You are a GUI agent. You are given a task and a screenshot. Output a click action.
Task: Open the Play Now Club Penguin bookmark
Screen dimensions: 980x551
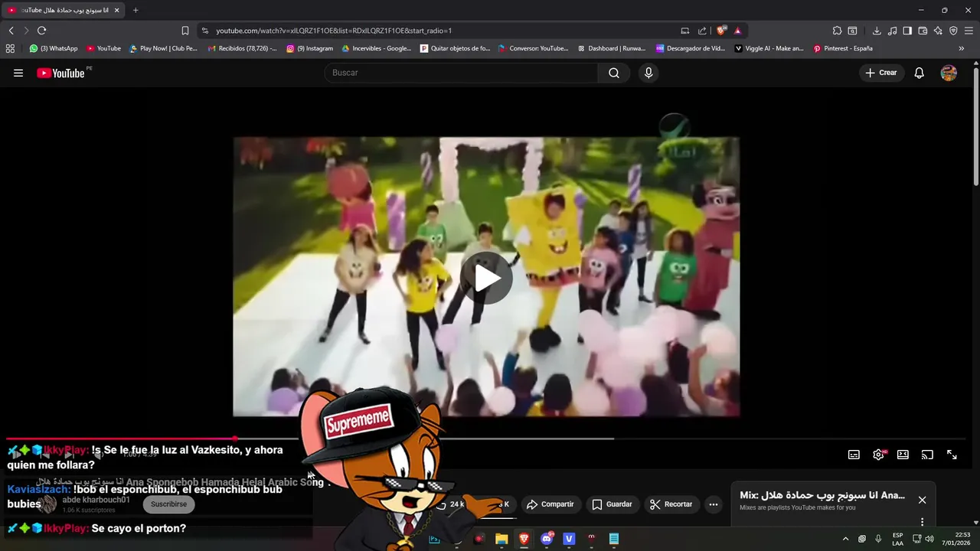click(163, 48)
